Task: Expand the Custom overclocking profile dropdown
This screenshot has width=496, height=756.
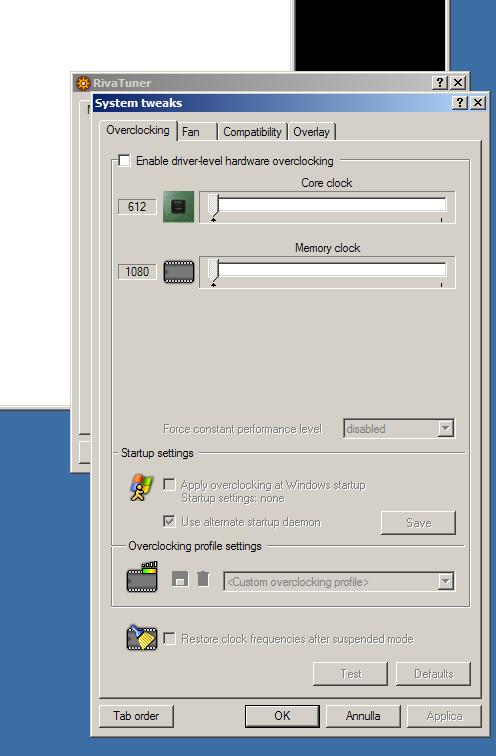Action: pyautogui.click(x=339, y=581)
